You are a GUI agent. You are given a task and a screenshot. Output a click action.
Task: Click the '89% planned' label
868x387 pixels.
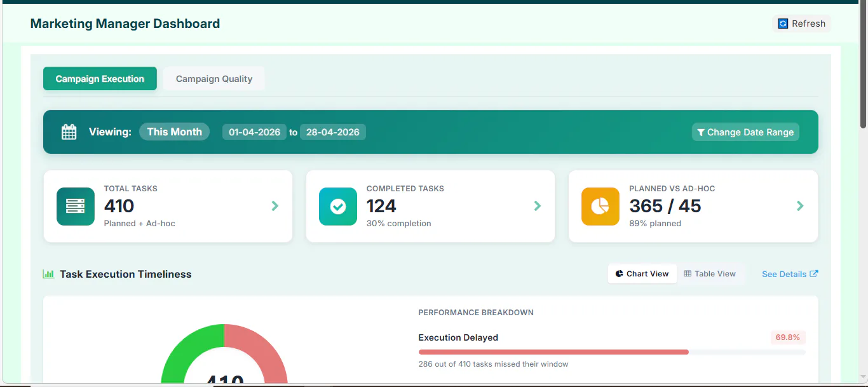click(655, 224)
